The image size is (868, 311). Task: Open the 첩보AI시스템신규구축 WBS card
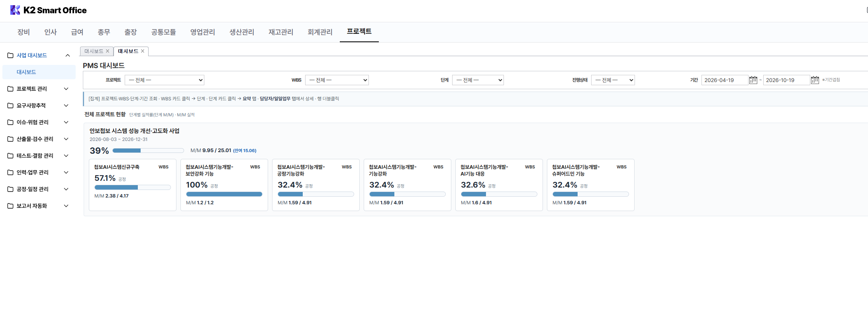pos(133,185)
